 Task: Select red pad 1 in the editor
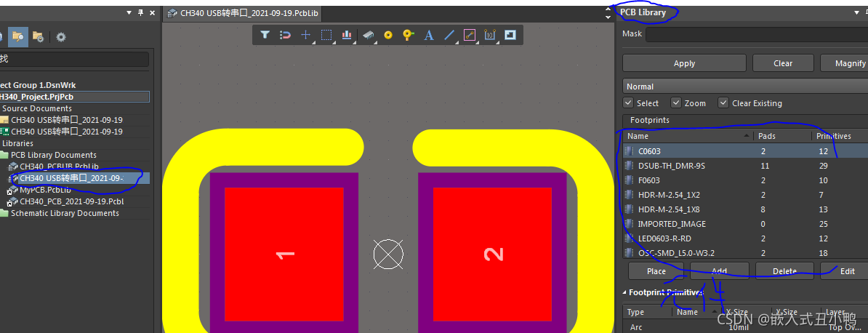click(x=284, y=254)
